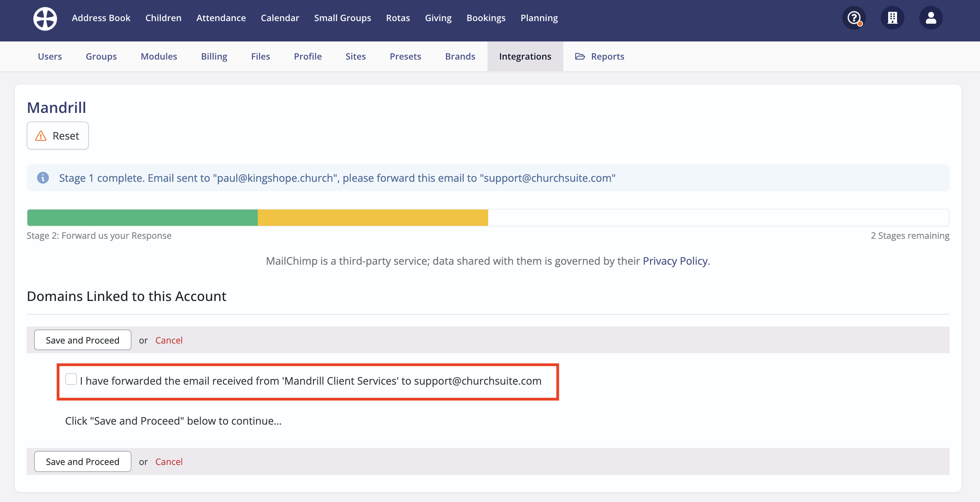Click the upper Cancel link
Image resolution: width=980 pixels, height=502 pixels.
pyautogui.click(x=169, y=340)
